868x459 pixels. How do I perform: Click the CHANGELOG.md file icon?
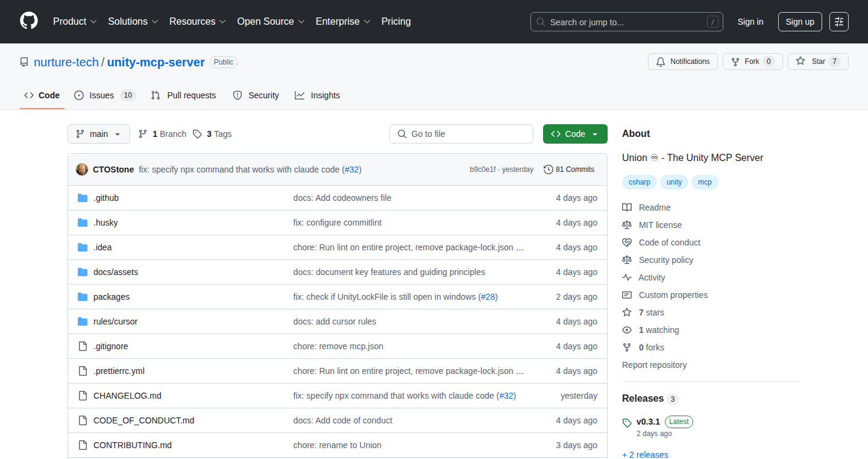click(83, 396)
